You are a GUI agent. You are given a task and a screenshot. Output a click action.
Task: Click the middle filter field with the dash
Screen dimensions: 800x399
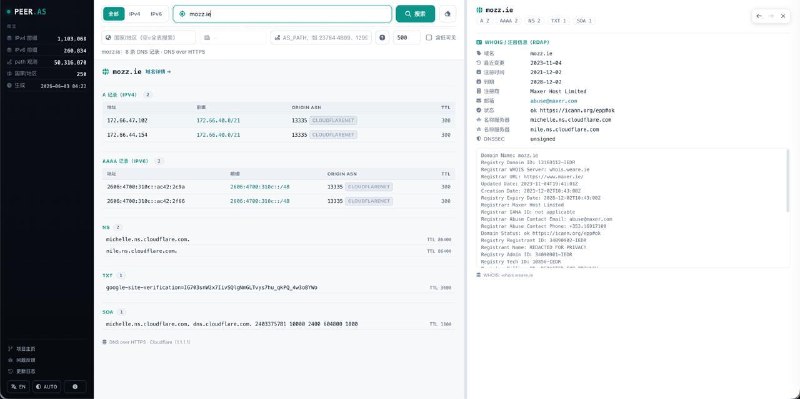click(233, 37)
